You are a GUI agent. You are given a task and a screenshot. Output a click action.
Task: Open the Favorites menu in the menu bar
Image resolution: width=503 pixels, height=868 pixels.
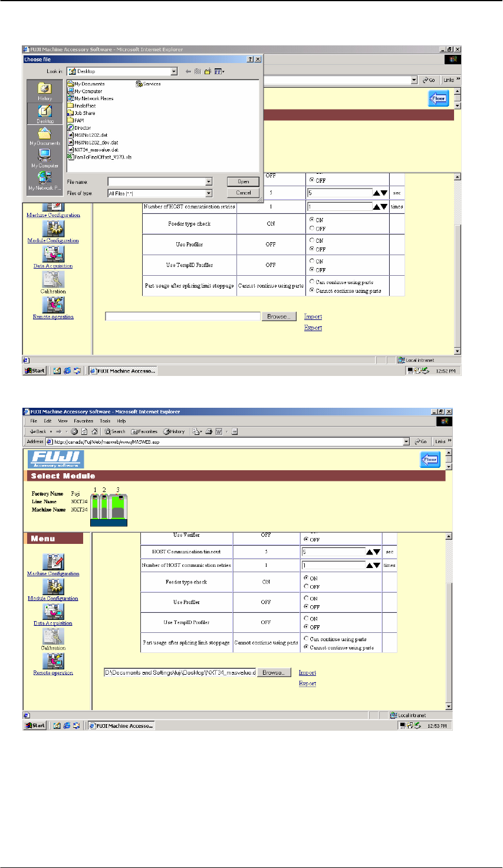click(x=84, y=421)
